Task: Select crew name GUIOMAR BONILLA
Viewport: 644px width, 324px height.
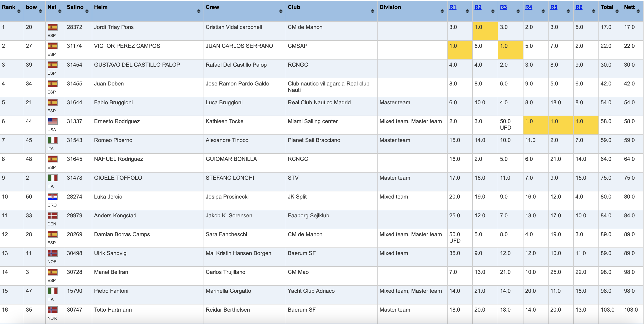Action: tap(231, 159)
